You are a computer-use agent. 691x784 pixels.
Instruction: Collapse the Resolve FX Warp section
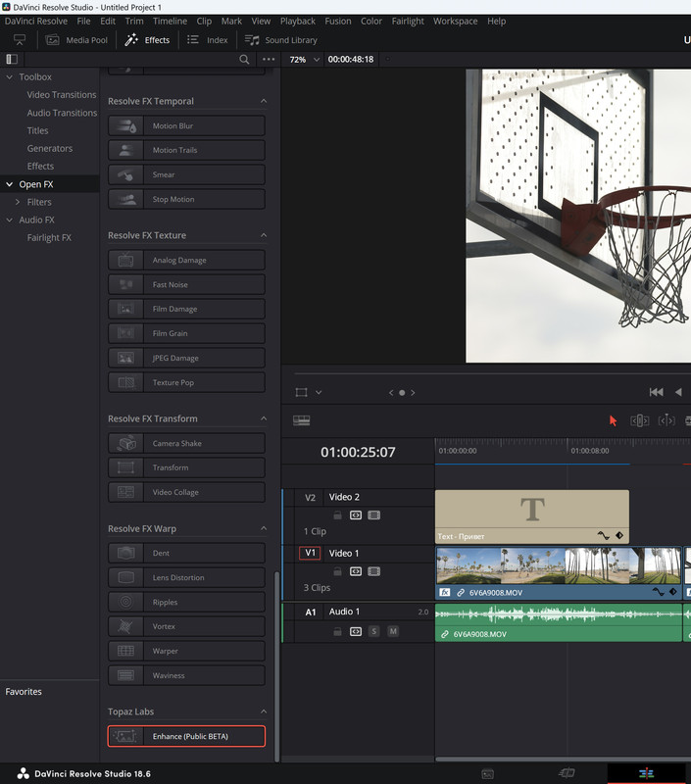point(264,528)
